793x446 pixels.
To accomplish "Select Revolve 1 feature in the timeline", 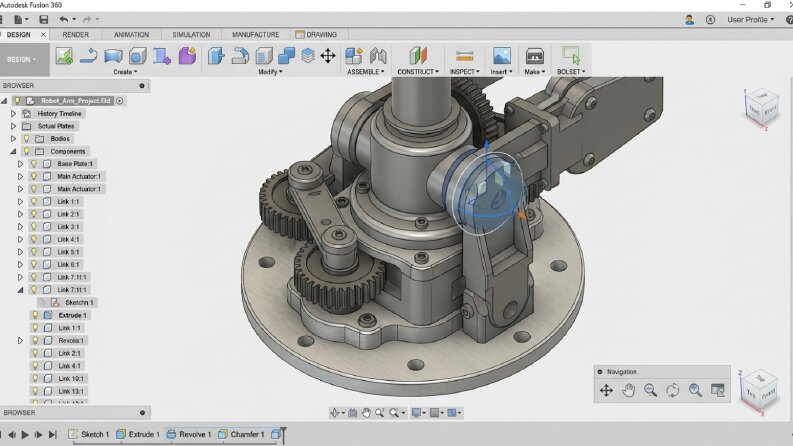I will [189, 434].
